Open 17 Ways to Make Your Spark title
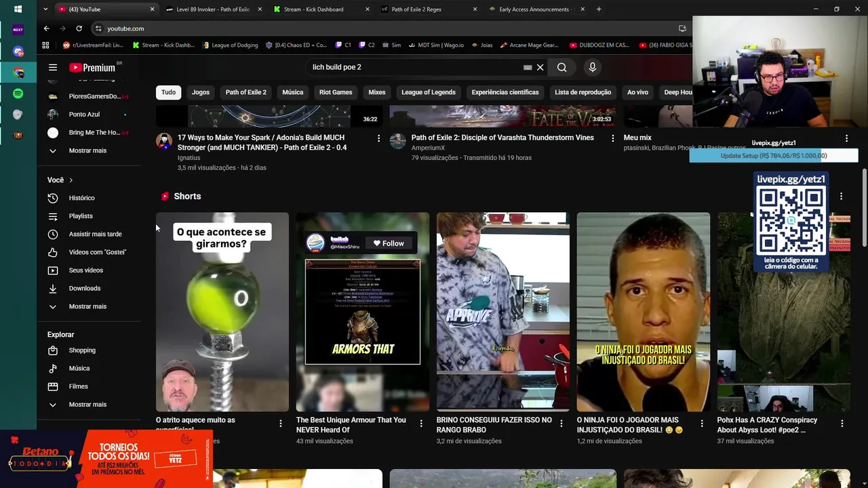Image resolution: width=868 pixels, height=488 pixels. tap(262, 142)
